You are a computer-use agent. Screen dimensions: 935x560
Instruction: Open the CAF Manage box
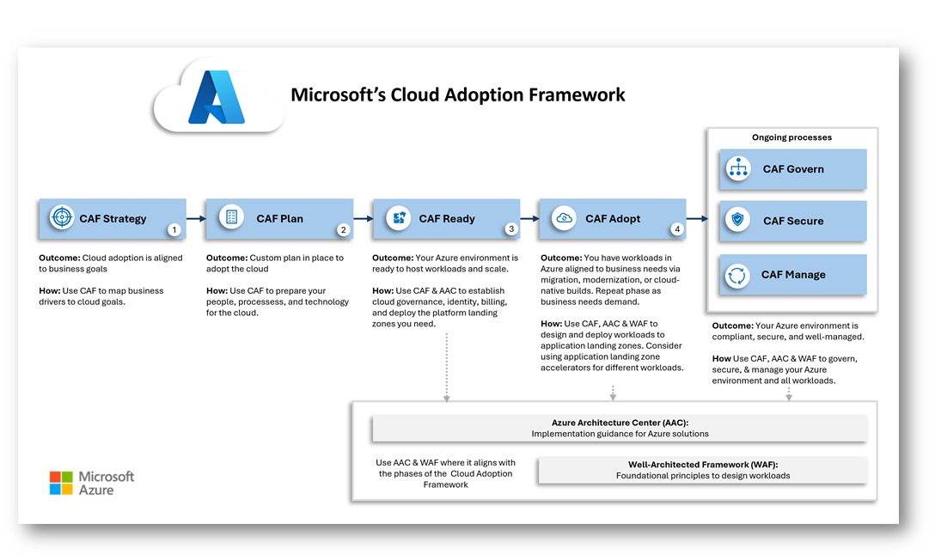click(x=793, y=275)
